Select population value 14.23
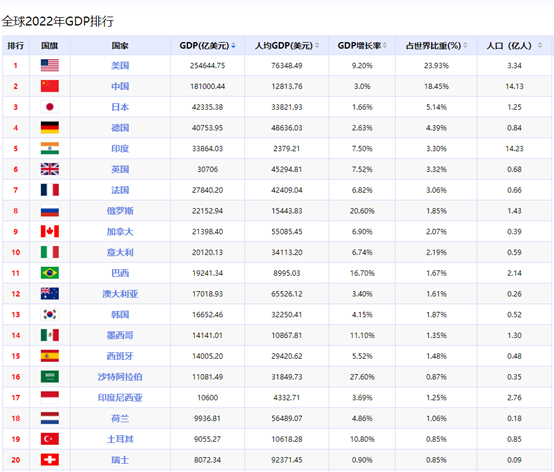Screen dimensions: 554x472 coord(514,149)
